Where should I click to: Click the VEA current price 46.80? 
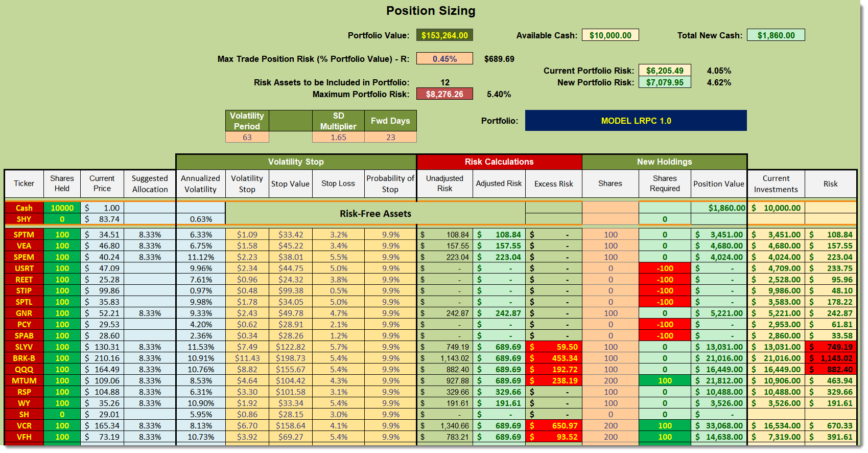click(102, 246)
